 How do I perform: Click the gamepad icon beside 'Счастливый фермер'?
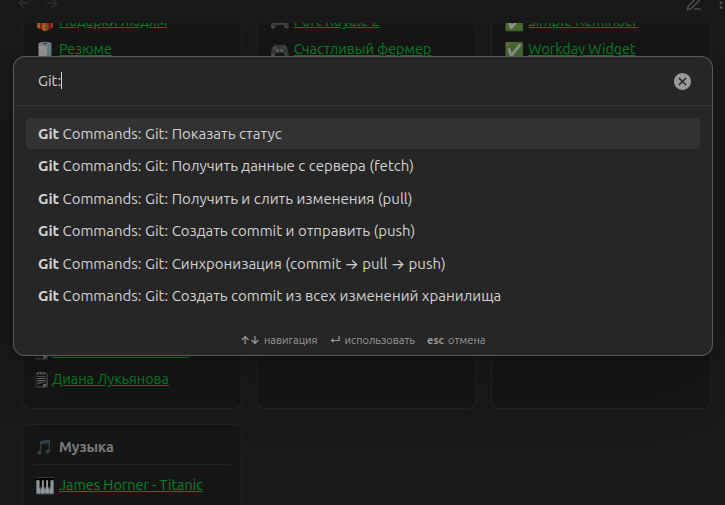[279, 49]
